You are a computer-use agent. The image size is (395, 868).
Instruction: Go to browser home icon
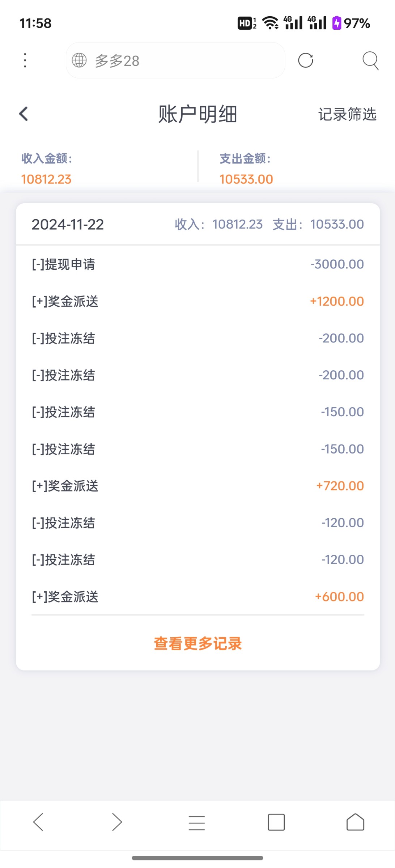point(355,822)
